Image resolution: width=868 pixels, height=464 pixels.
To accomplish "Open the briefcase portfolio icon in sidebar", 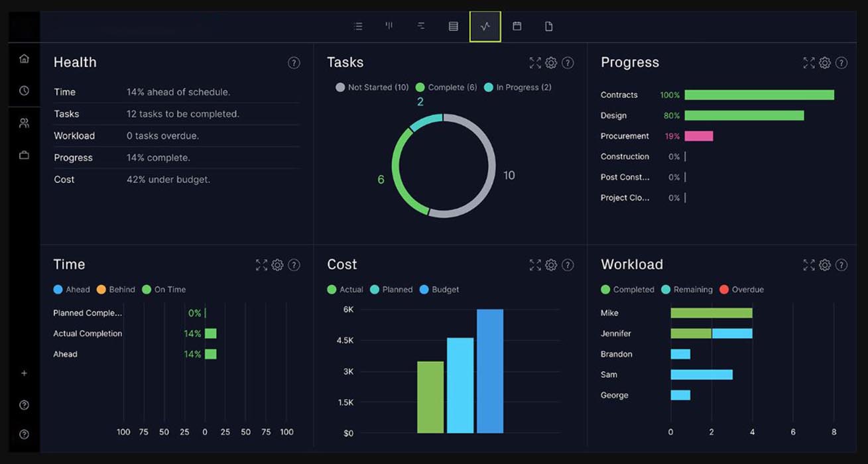I will (x=24, y=155).
